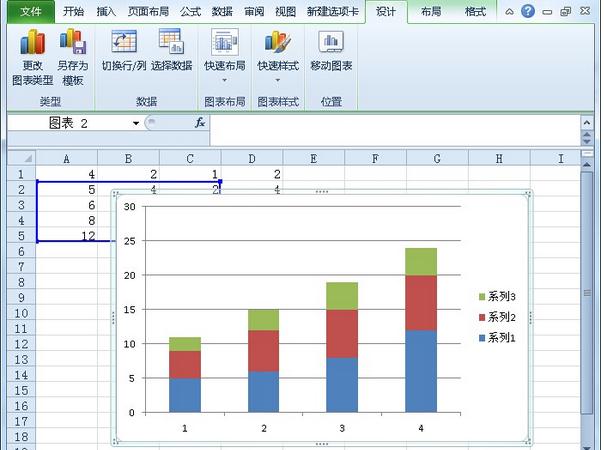Image resolution: width=604 pixels, height=450 pixels.
Task: Switch to the 布局 (Layout) tab
Action: (431, 12)
